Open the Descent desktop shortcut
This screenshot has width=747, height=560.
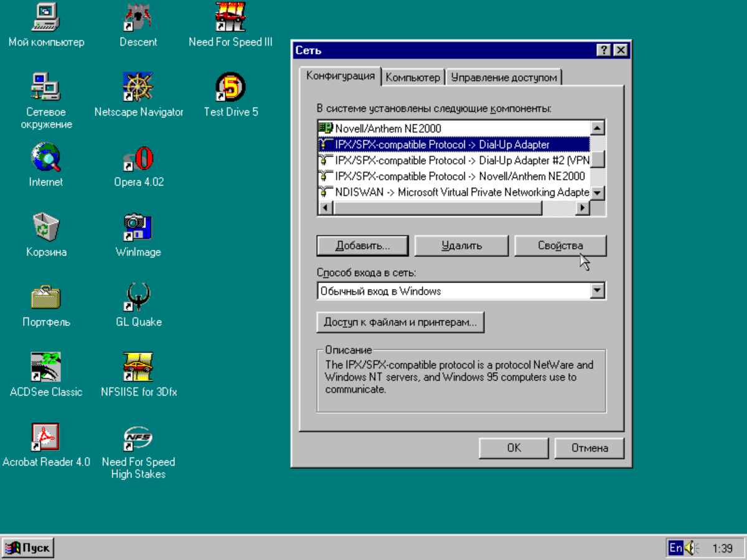pos(138,19)
